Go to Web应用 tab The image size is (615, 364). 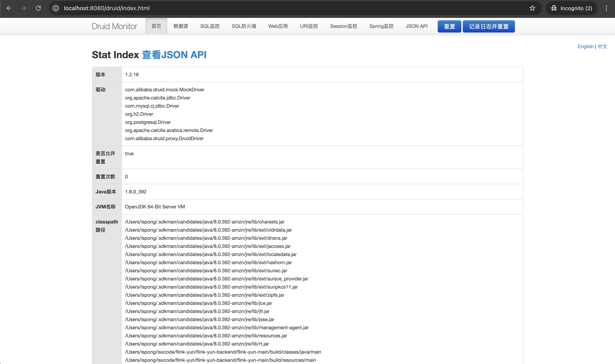(278, 26)
